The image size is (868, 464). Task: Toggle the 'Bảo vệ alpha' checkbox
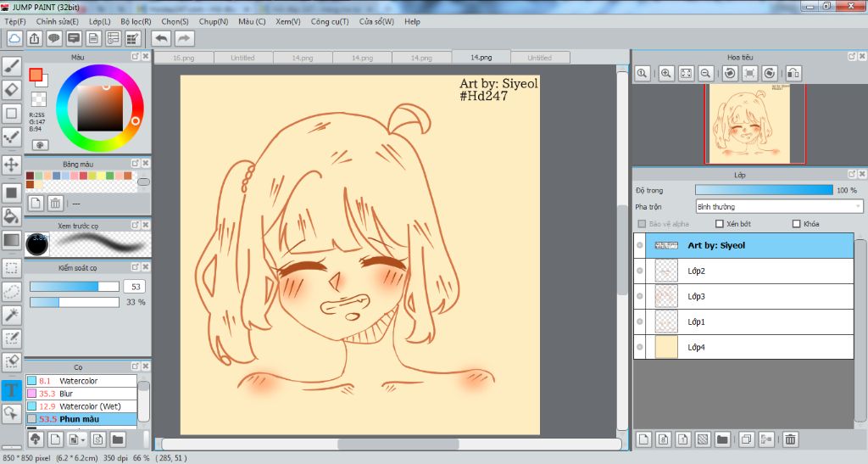[643, 224]
